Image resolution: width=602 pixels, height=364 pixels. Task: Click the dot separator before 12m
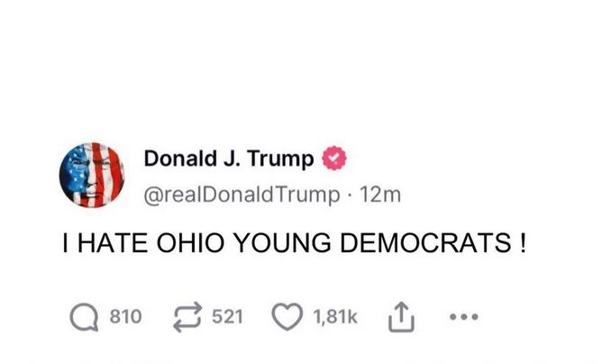(350, 196)
